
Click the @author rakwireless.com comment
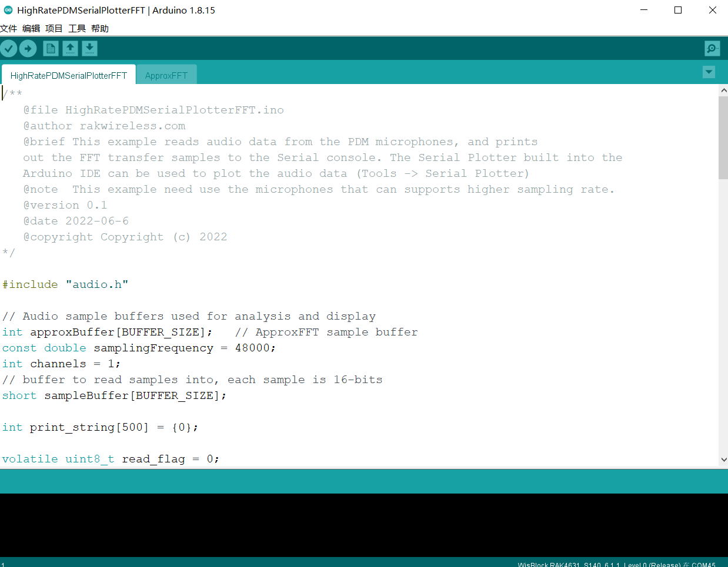coord(104,126)
